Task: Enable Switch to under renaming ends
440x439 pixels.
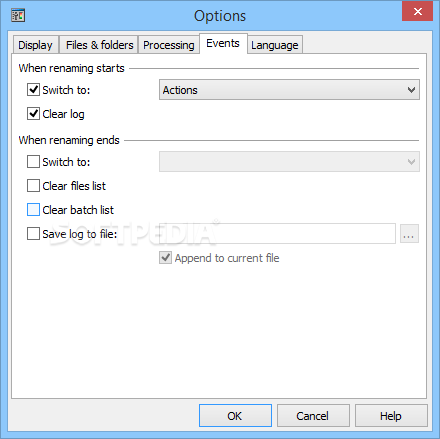Action: coord(33,162)
